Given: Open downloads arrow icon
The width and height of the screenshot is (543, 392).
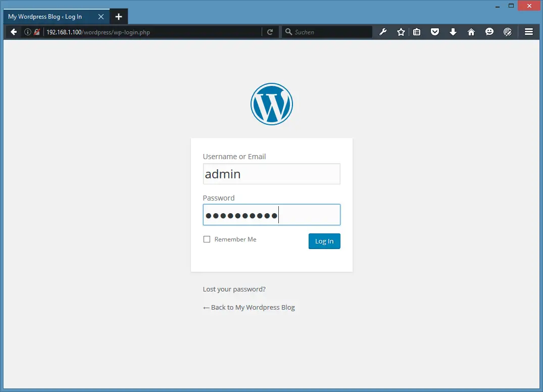Looking at the screenshot, I should 453,32.
